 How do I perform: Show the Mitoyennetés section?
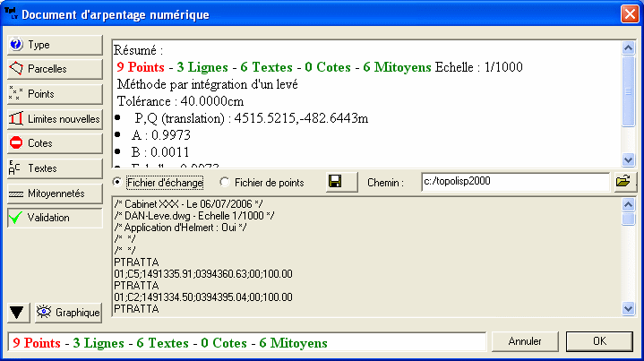(x=54, y=193)
